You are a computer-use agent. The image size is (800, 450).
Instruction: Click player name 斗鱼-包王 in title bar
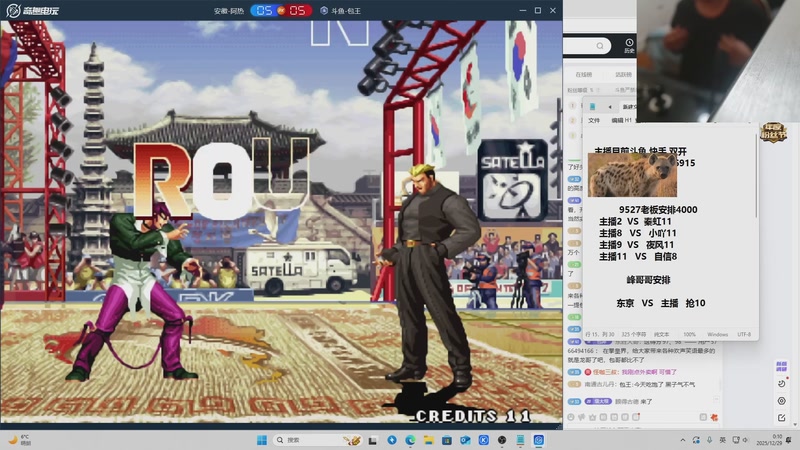[x=346, y=11]
